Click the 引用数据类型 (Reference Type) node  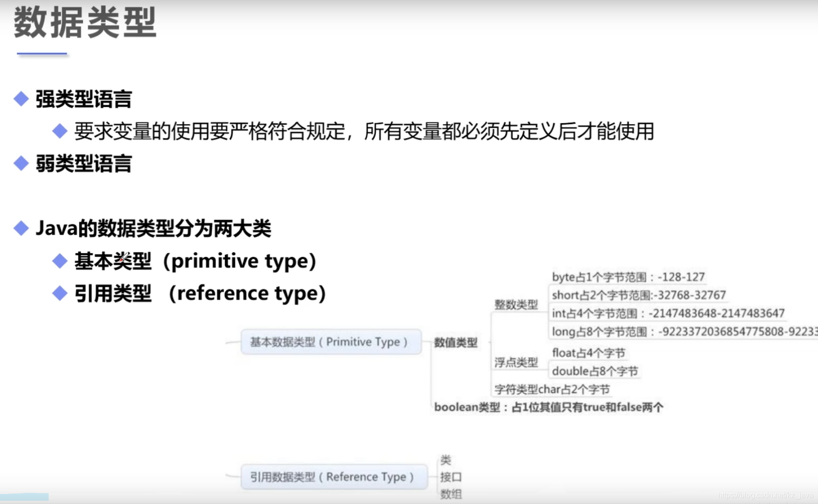coord(334,477)
